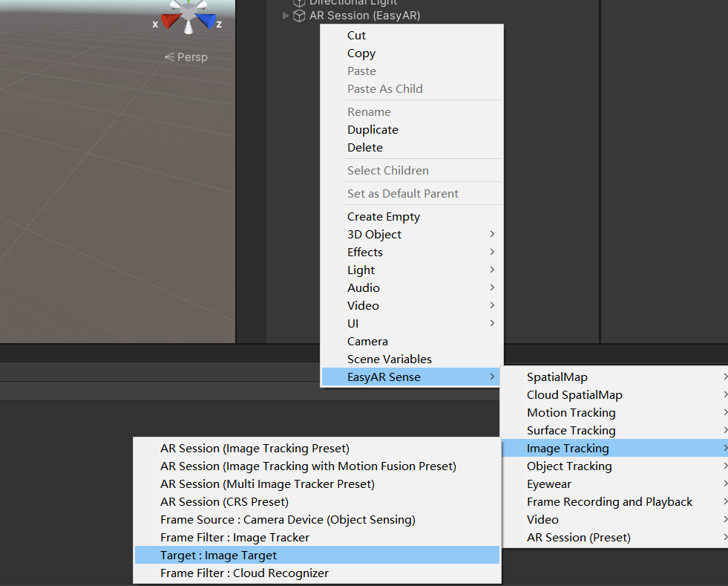The height and width of the screenshot is (586, 728).
Task: Click Create Empty
Action: (x=384, y=216)
